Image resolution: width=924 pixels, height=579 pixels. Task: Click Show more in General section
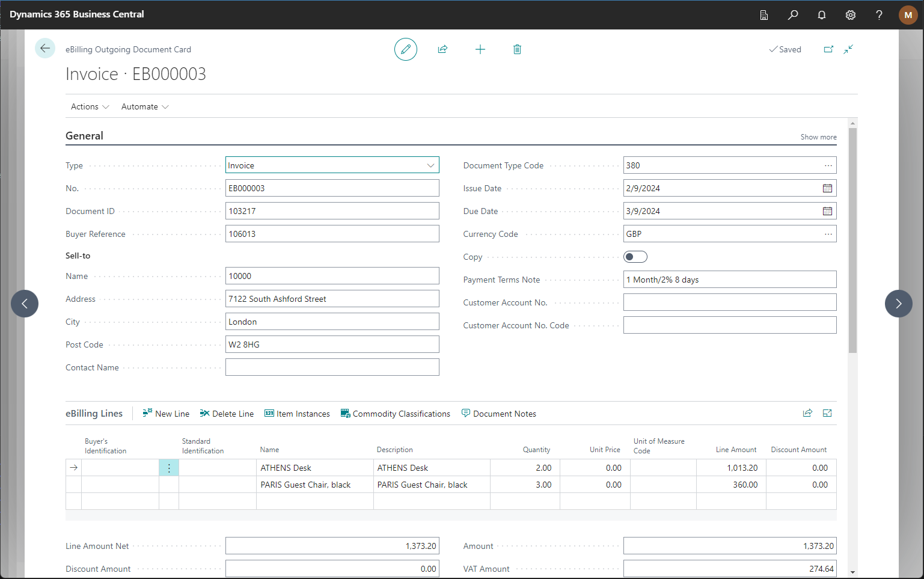pyautogui.click(x=818, y=137)
